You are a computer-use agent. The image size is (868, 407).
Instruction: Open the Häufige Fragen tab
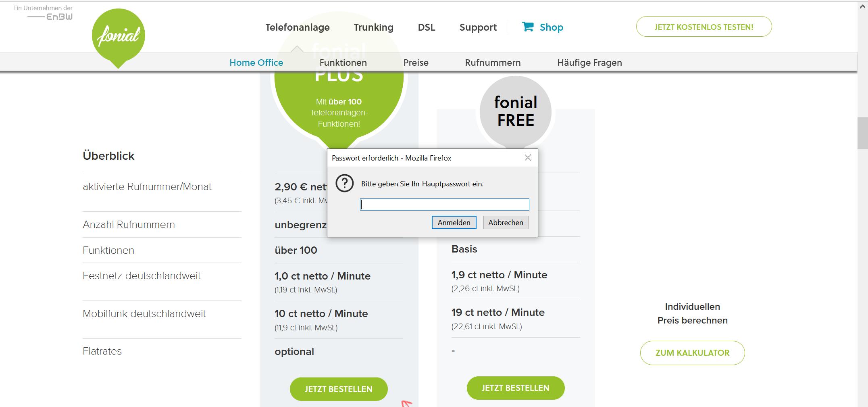[589, 63]
